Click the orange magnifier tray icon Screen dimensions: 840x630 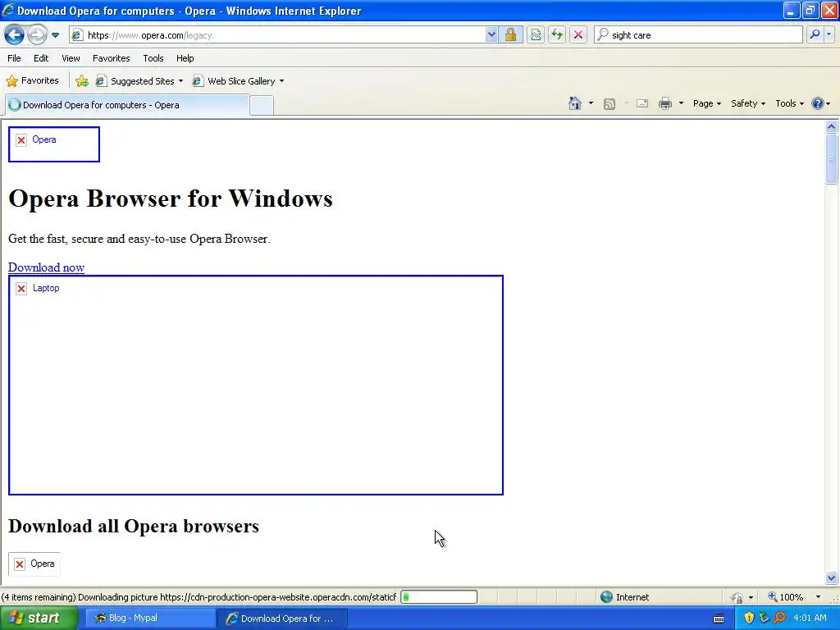point(779,619)
